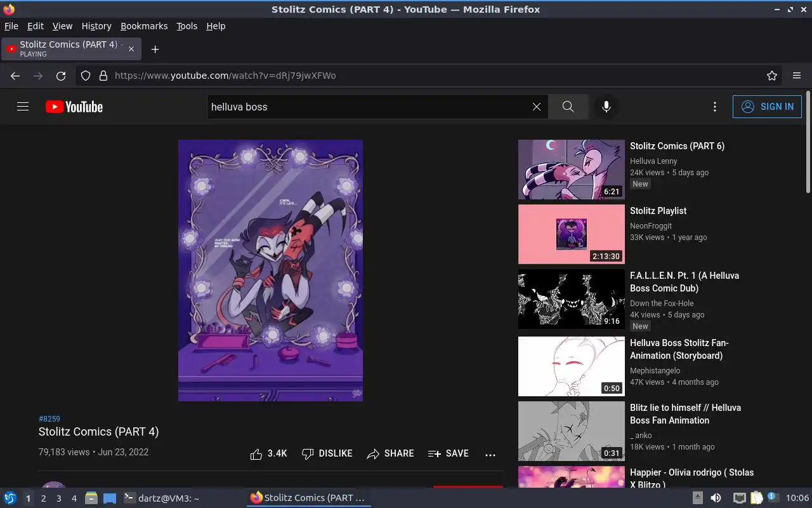Open the Firefox Help menu
Screen dimensions: 812x508
click(x=216, y=26)
